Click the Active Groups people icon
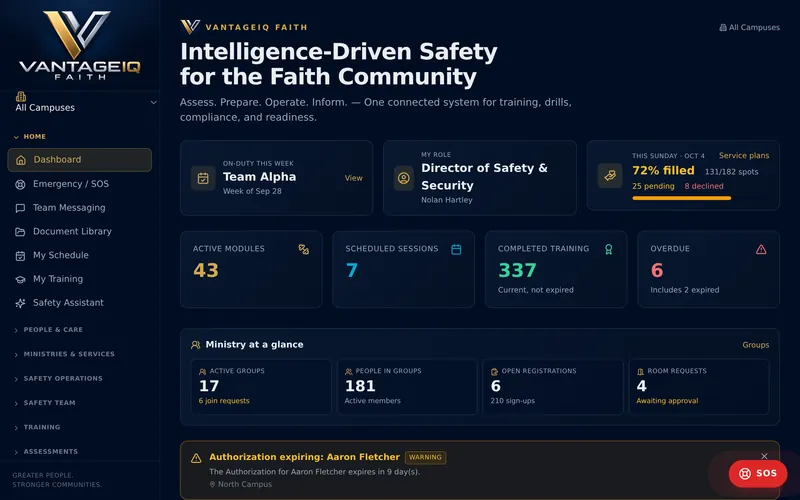 203,372
